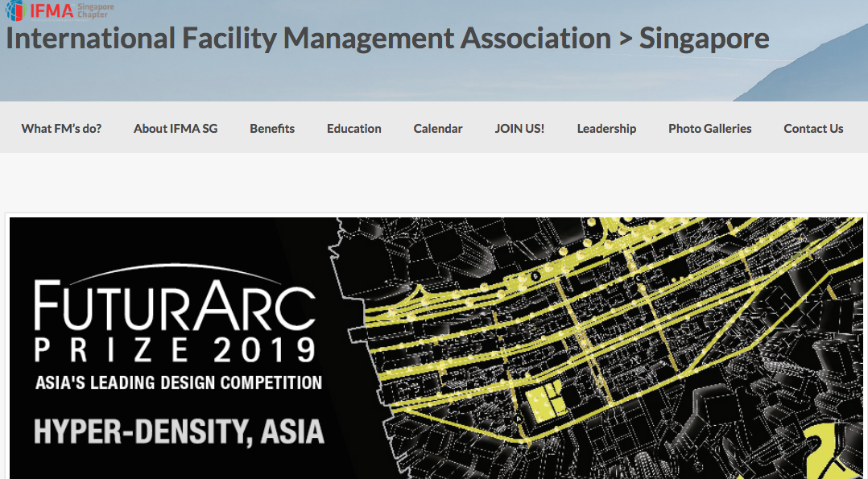Open the What FM's do? menu
Image resolution: width=868 pixels, height=479 pixels.
coord(61,129)
